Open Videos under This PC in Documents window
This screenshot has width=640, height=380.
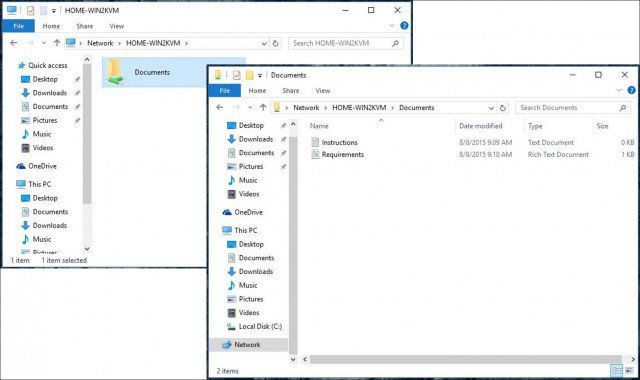249,313
